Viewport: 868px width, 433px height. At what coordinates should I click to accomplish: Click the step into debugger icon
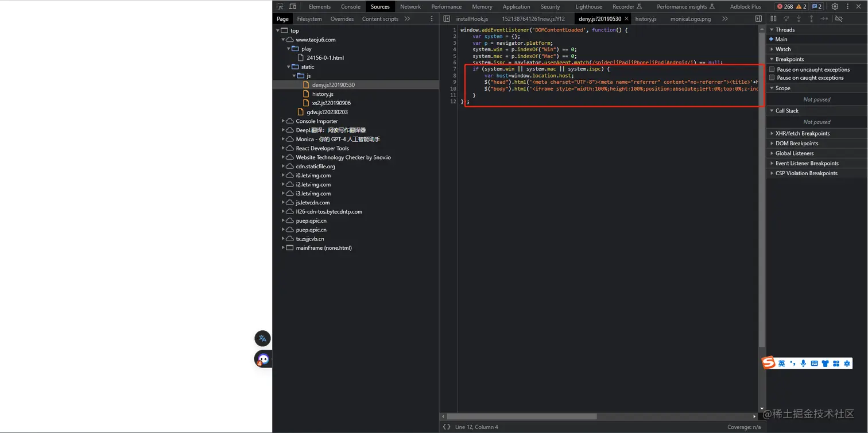(x=799, y=19)
